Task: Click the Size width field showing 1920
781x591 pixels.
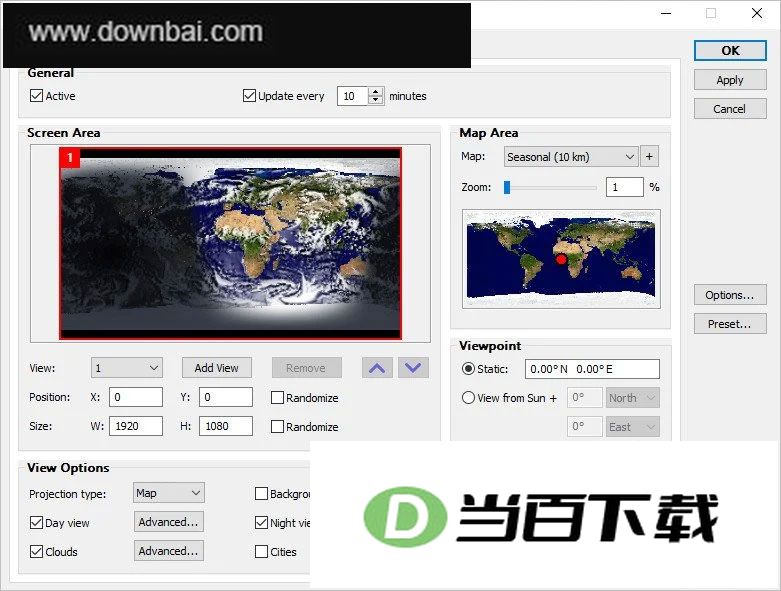Action: pos(136,426)
